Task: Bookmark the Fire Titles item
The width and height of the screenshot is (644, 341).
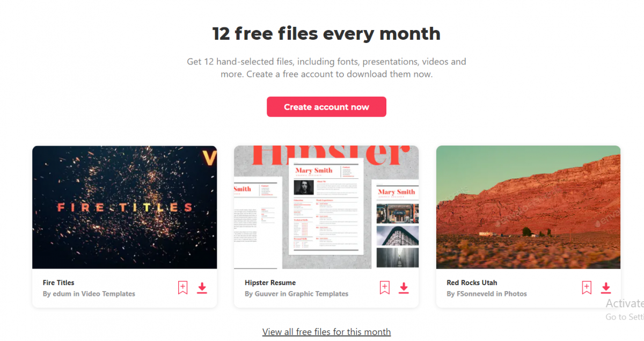Action: point(183,288)
